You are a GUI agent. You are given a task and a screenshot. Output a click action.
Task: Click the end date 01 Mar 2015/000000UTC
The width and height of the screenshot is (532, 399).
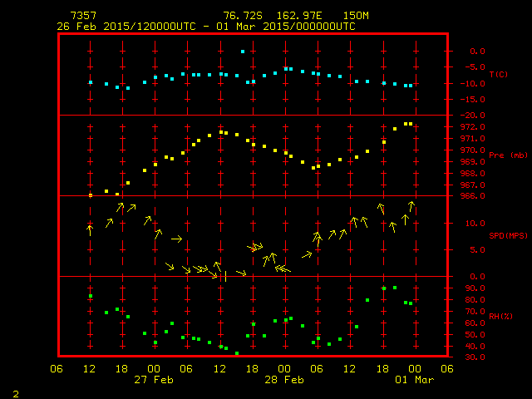point(286,27)
